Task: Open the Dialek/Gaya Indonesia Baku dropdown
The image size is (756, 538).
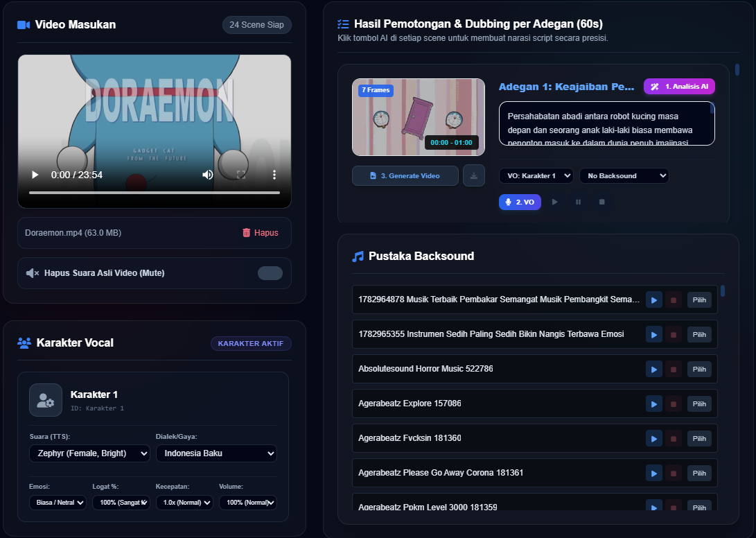Action: (x=216, y=453)
